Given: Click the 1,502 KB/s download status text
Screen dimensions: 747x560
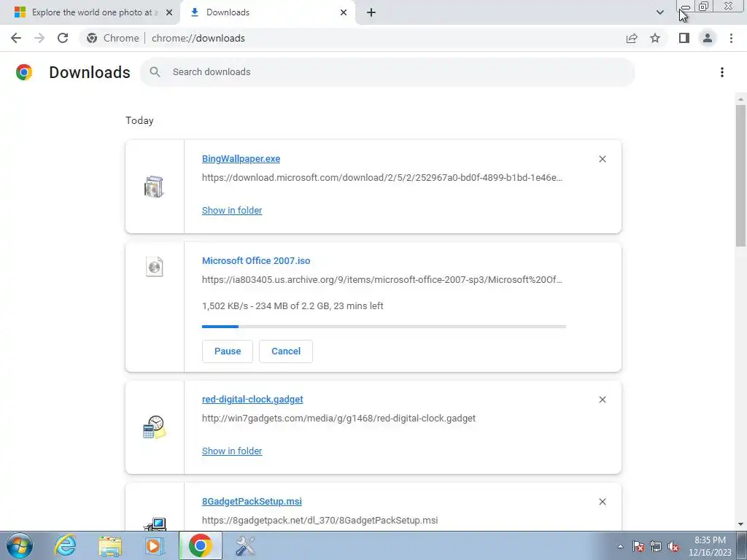Looking at the screenshot, I should (x=293, y=306).
